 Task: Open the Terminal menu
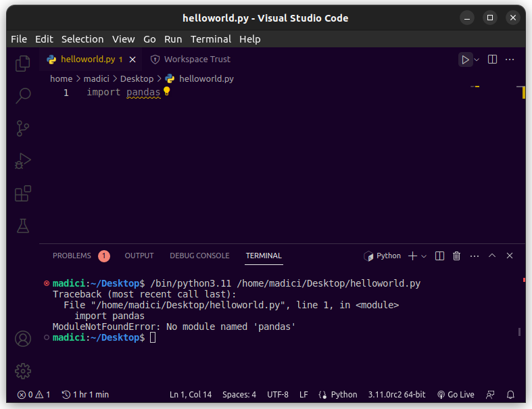click(x=211, y=39)
